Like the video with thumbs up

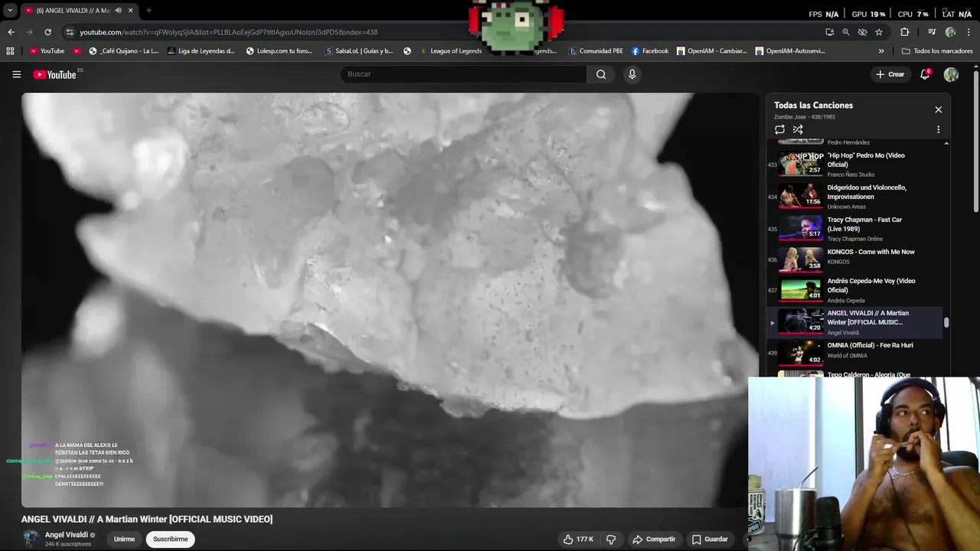click(578, 540)
